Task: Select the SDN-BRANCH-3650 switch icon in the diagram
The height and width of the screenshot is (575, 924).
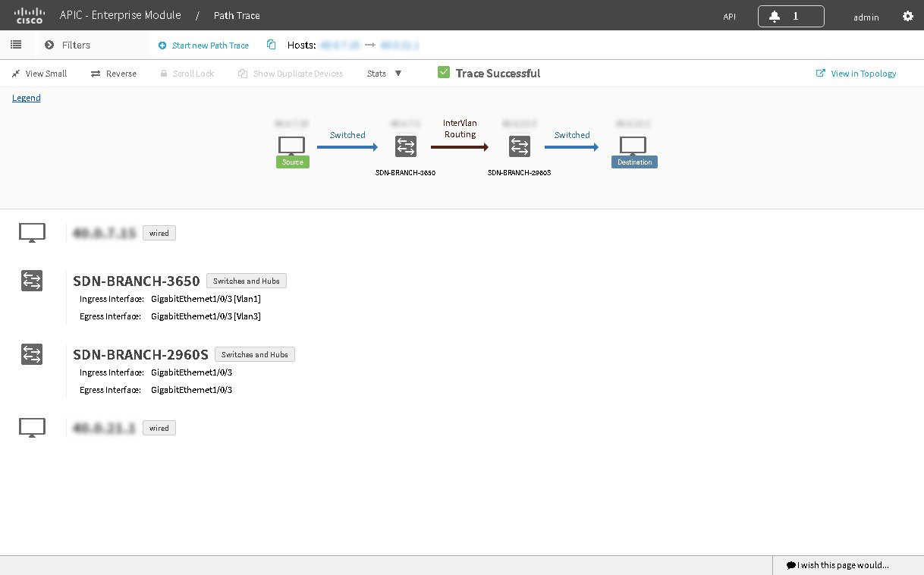Action: pos(405,146)
